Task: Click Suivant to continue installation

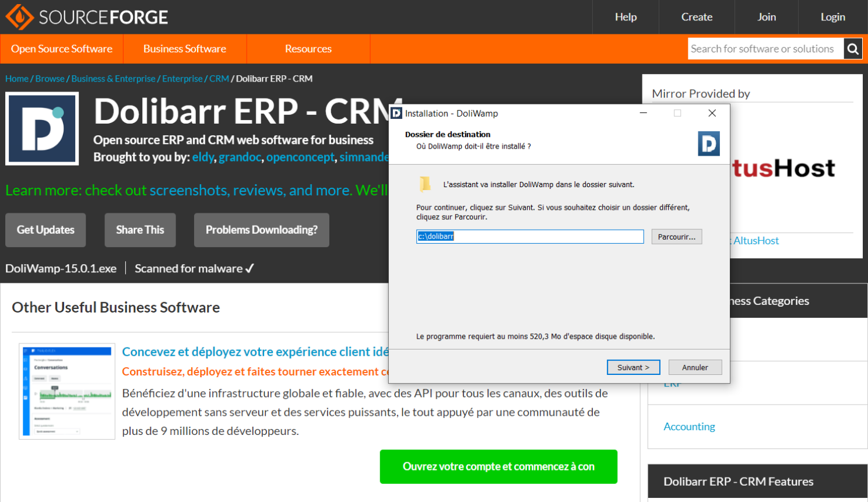Action: click(x=634, y=367)
